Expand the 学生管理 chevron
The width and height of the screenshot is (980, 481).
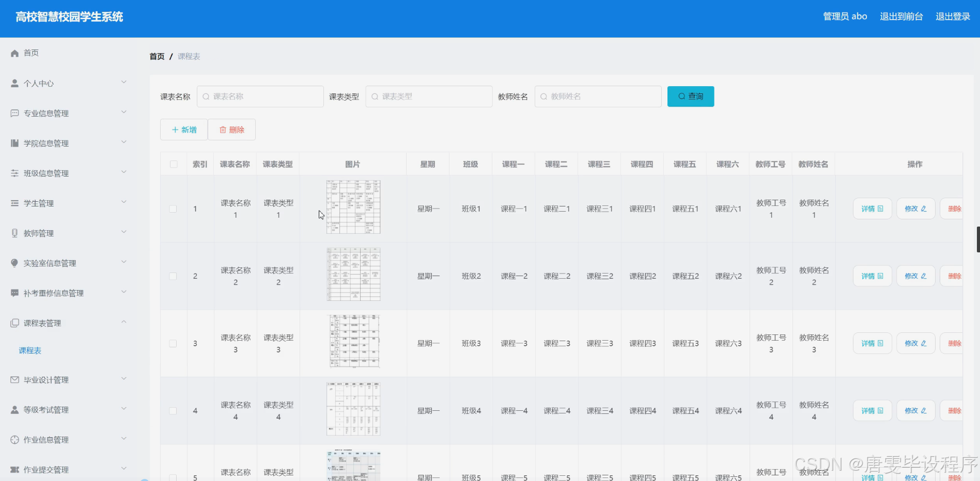(x=124, y=202)
